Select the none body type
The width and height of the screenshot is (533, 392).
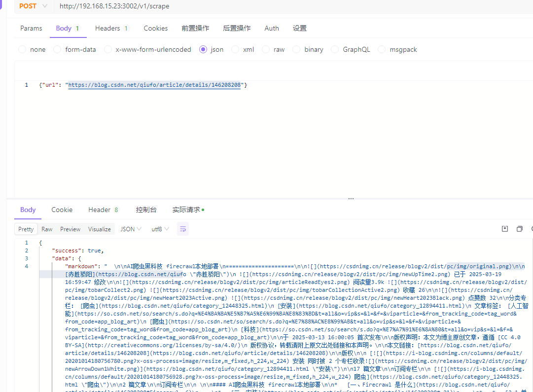[x=32, y=50]
